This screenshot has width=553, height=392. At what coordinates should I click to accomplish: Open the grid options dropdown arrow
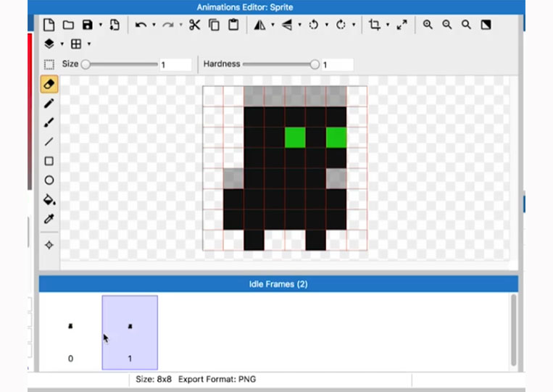[89, 44]
